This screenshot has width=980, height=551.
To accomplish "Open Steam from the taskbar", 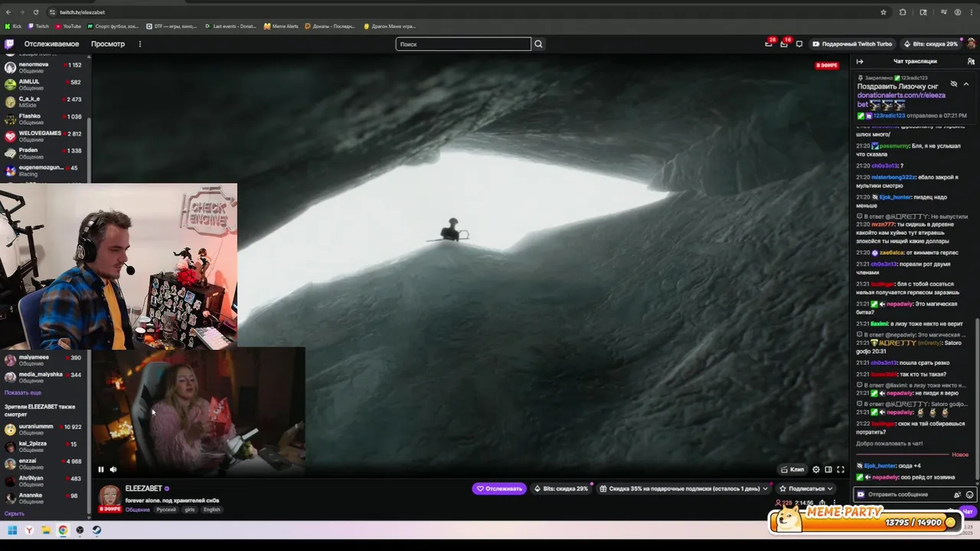I will (96, 530).
